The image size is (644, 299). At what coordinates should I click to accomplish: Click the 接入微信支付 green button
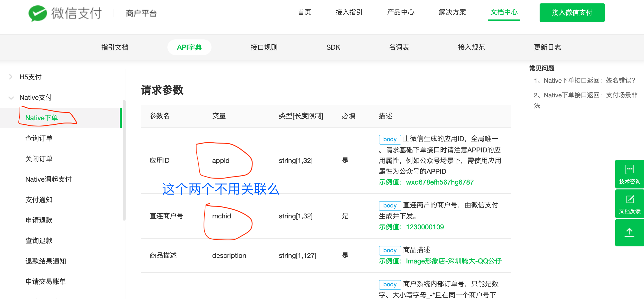572,12
